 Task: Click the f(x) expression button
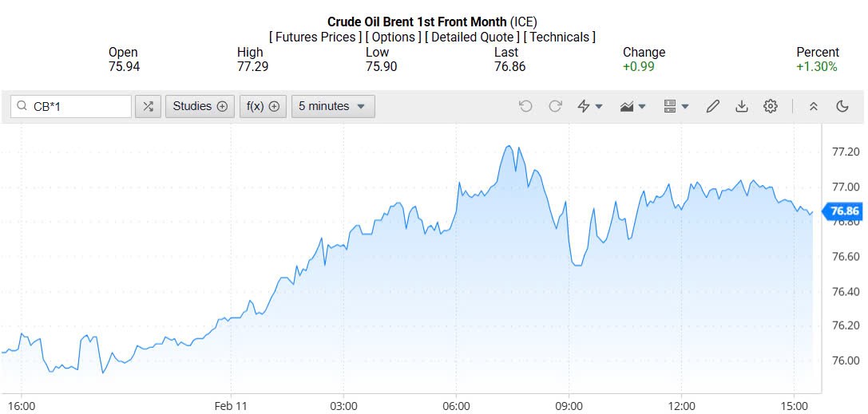[x=263, y=106]
